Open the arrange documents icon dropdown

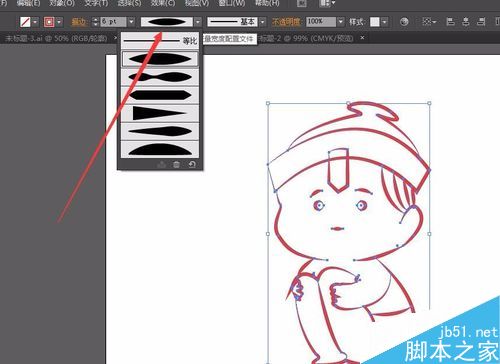[327, 3]
